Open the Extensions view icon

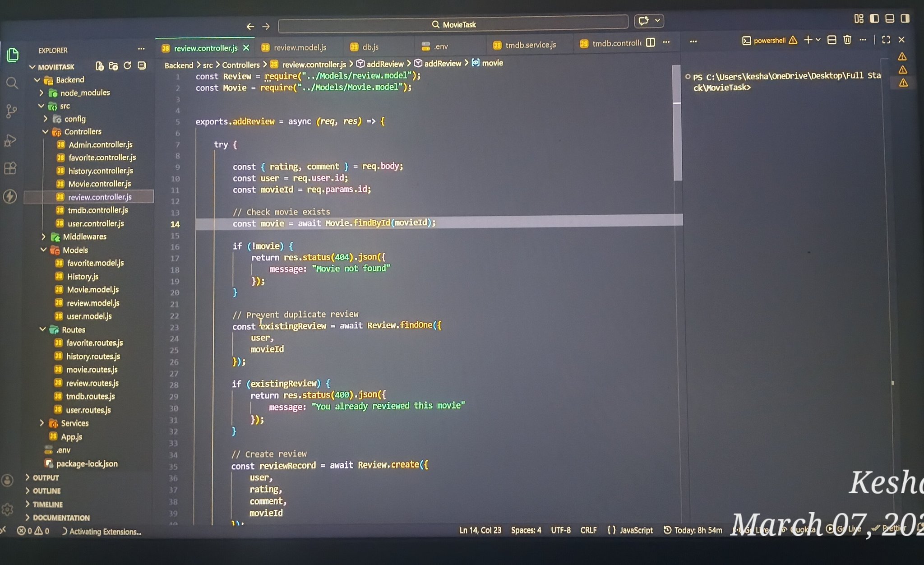(10, 168)
